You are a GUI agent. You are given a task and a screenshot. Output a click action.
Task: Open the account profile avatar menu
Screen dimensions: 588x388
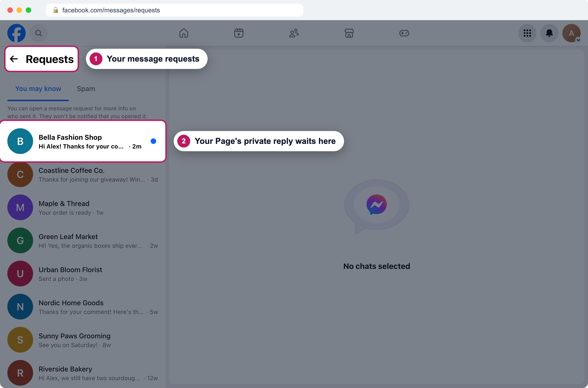[x=571, y=33]
